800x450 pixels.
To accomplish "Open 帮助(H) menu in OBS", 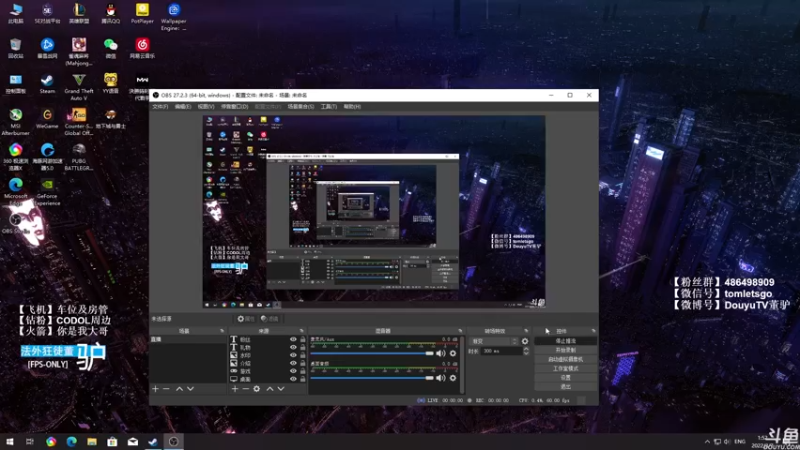I will pyautogui.click(x=352, y=107).
